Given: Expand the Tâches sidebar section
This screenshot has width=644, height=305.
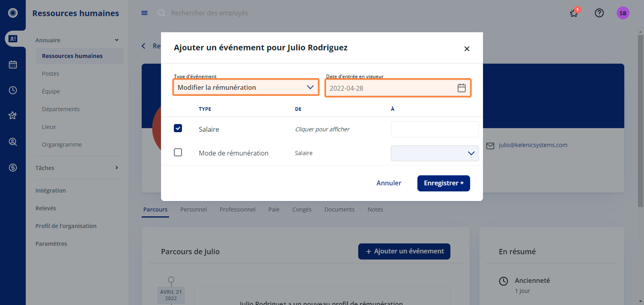Looking at the screenshot, I should (77, 168).
